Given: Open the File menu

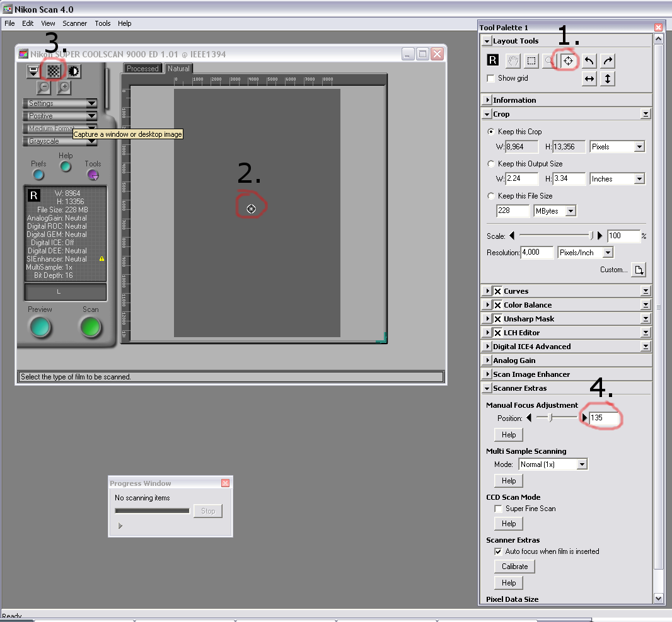Looking at the screenshot, I should click(x=9, y=23).
